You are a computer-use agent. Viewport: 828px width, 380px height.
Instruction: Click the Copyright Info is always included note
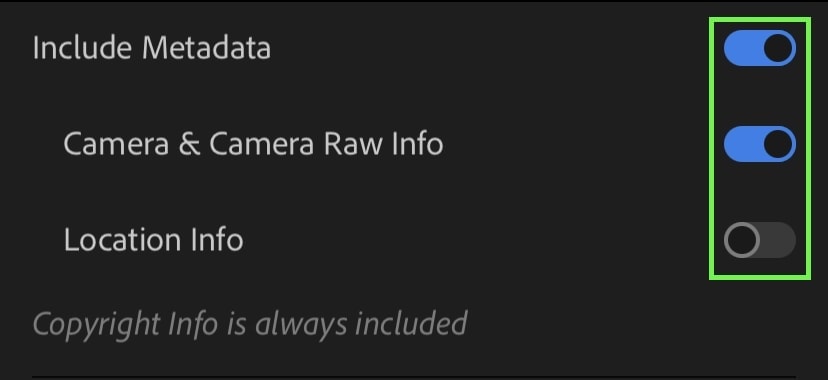tap(250, 324)
